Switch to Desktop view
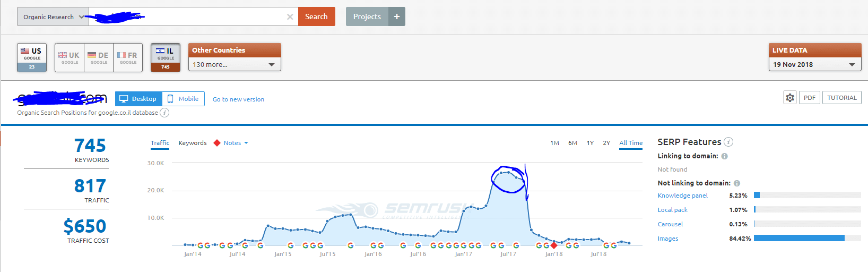Image resolution: width=868 pixels, height=272 pixels. click(138, 99)
